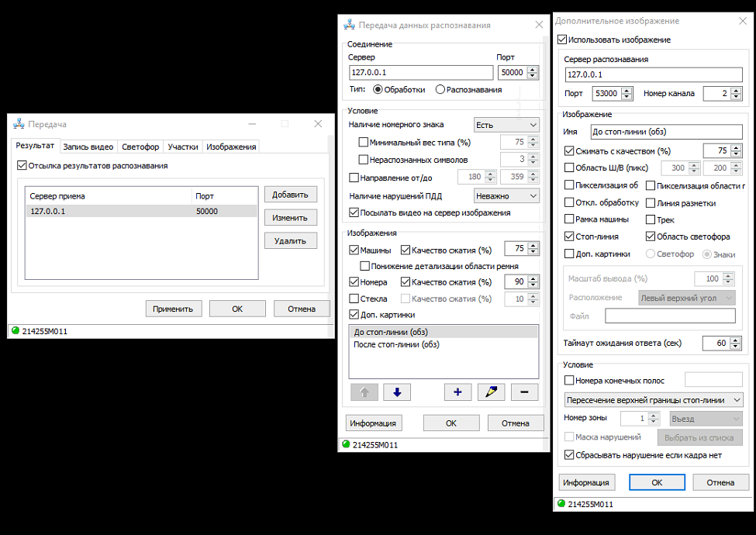Click the green status indicator in Дополнительное изображение
The width and height of the screenshot is (756, 535).
coord(561,504)
